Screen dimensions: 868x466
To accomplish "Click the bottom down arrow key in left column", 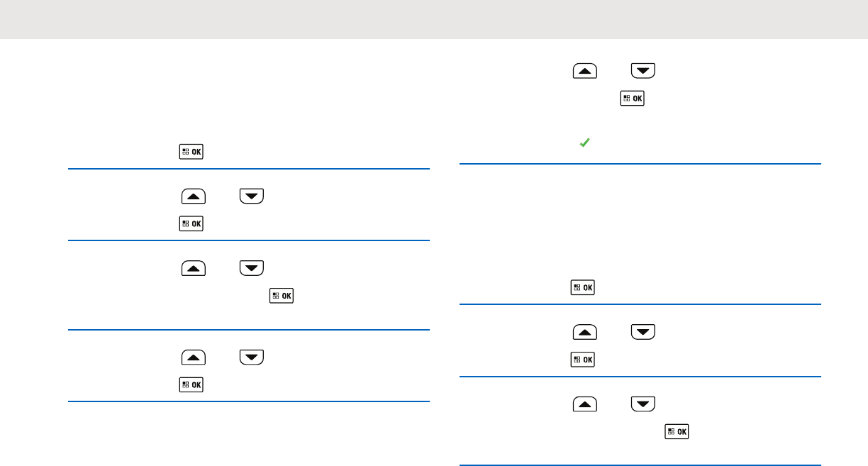I will coord(252,357).
